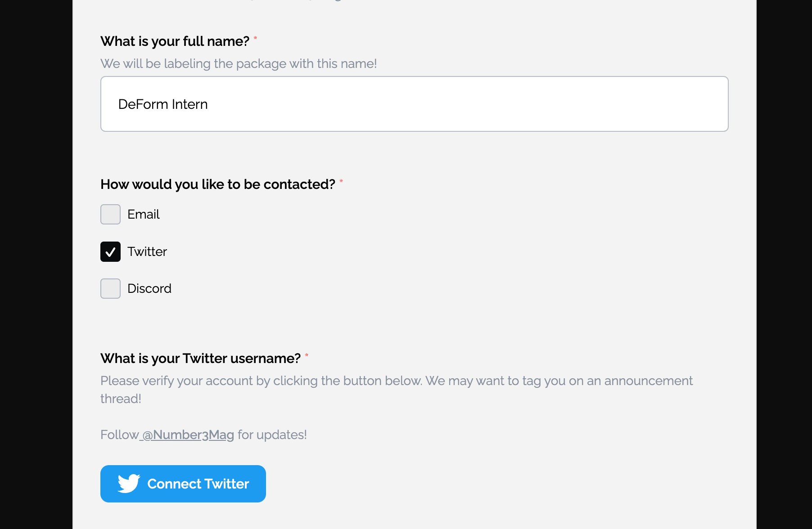This screenshot has width=812, height=529.
Task: Click the "Twitter" option label
Action: pyautogui.click(x=147, y=251)
